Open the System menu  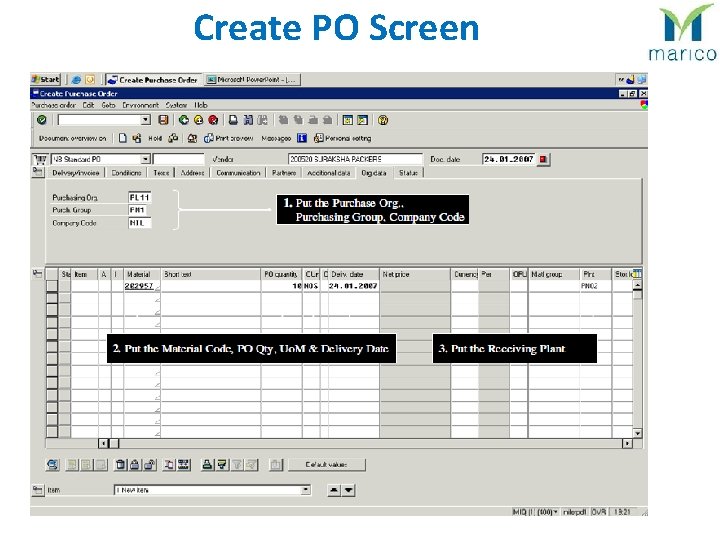coord(176,105)
